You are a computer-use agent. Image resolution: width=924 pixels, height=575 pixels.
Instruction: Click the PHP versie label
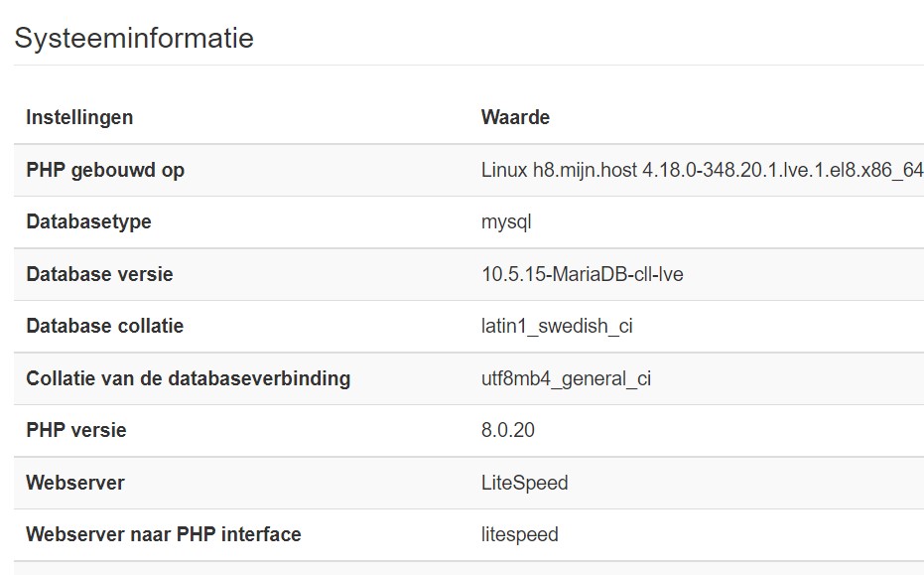coord(76,431)
